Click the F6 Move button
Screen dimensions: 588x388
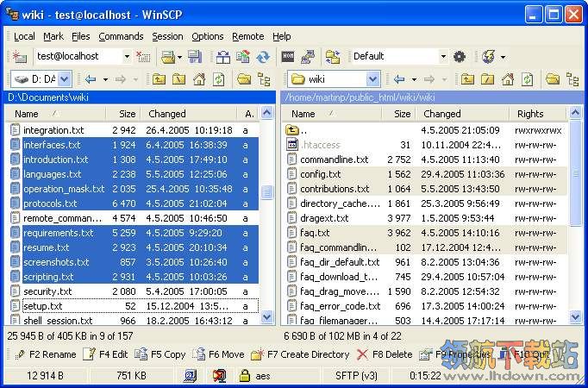tap(218, 354)
